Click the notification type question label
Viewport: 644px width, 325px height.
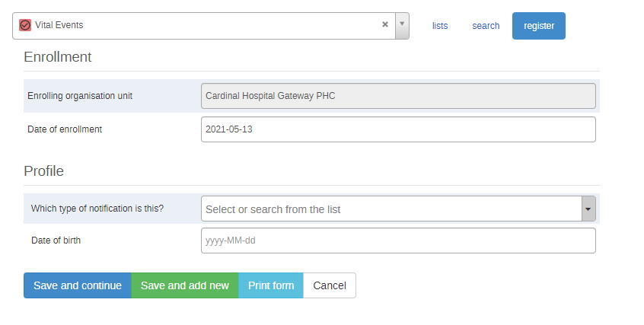pos(97,209)
